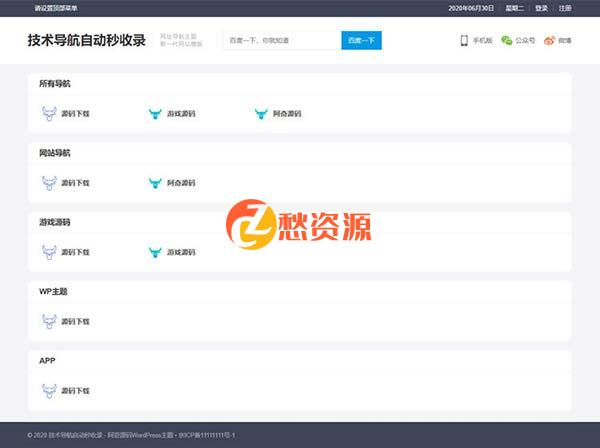Click 游戏源码 bull icon under 所有导航

coord(155,114)
